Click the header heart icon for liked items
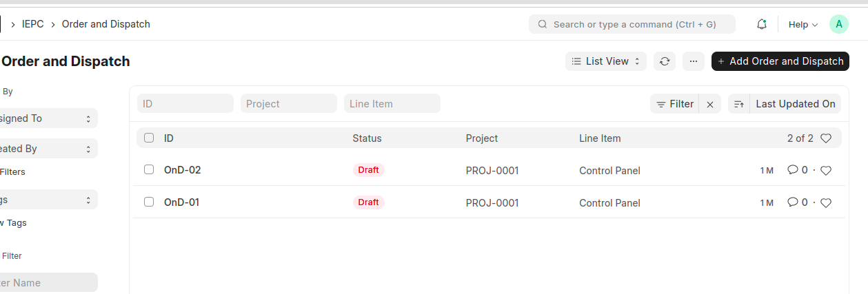The width and height of the screenshot is (868, 294). pos(826,138)
